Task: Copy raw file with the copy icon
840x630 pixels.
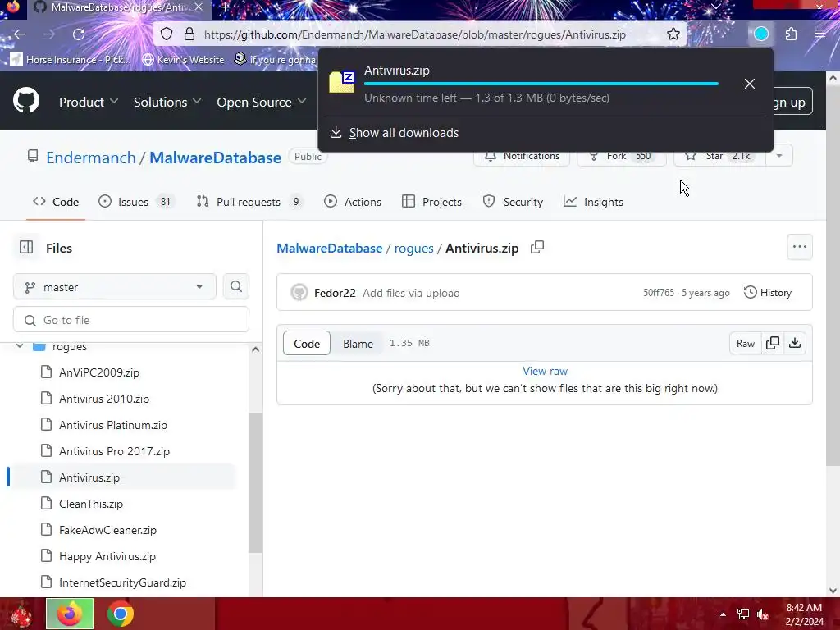Action: point(773,343)
